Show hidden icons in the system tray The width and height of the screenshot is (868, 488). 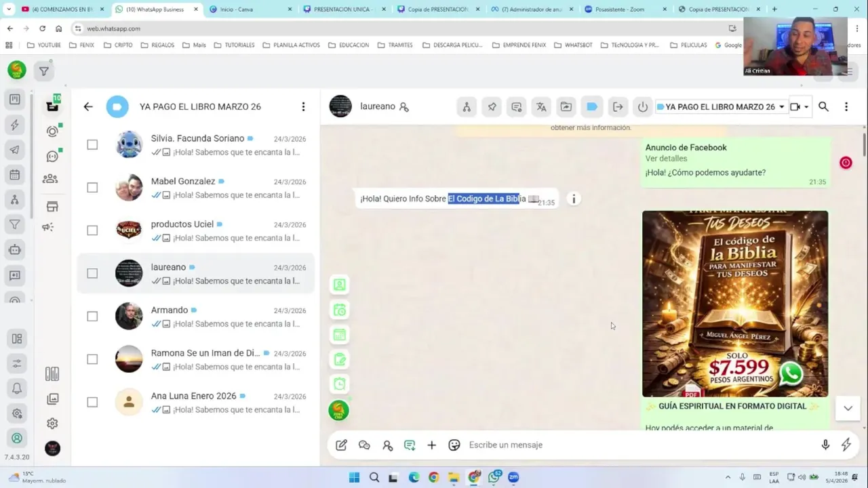pyautogui.click(x=728, y=477)
